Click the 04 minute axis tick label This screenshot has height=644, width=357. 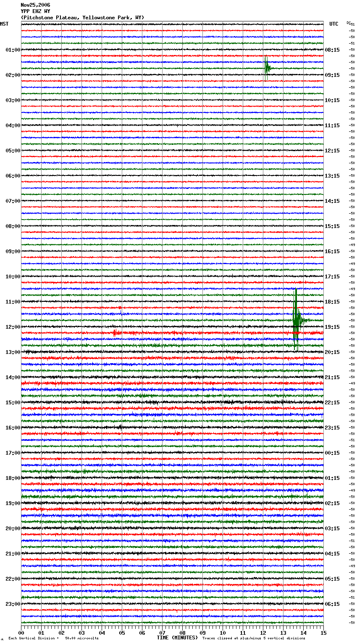(x=102, y=633)
